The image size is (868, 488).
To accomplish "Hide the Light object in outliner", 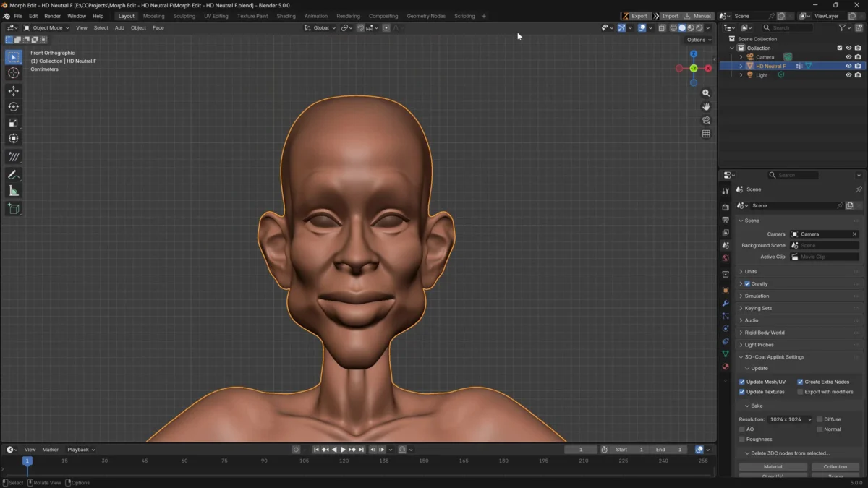I will [x=848, y=75].
